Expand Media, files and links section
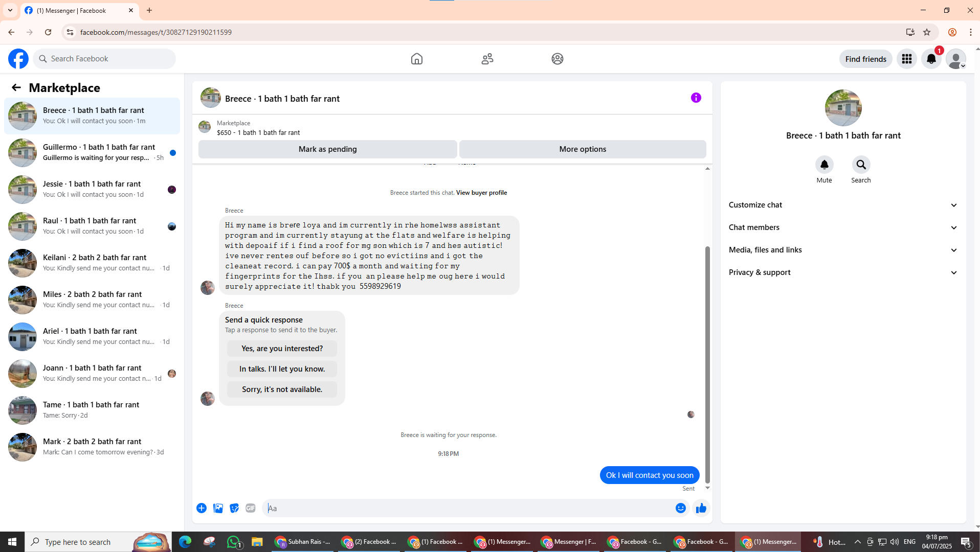 pos(843,250)
